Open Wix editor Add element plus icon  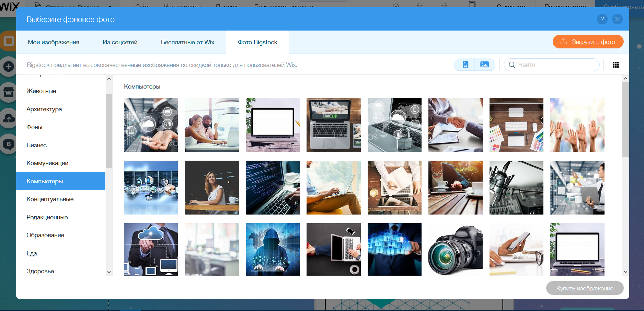point(9,66)
